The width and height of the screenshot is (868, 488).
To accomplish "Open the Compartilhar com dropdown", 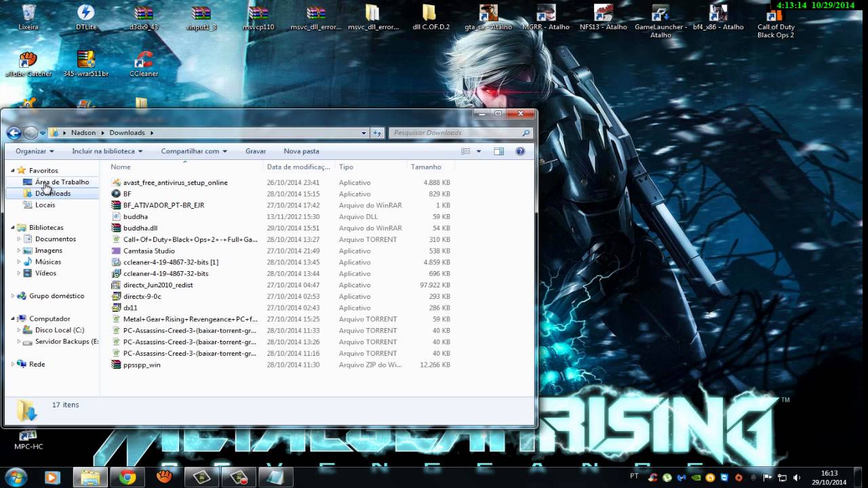I will [x=194, y=151].
